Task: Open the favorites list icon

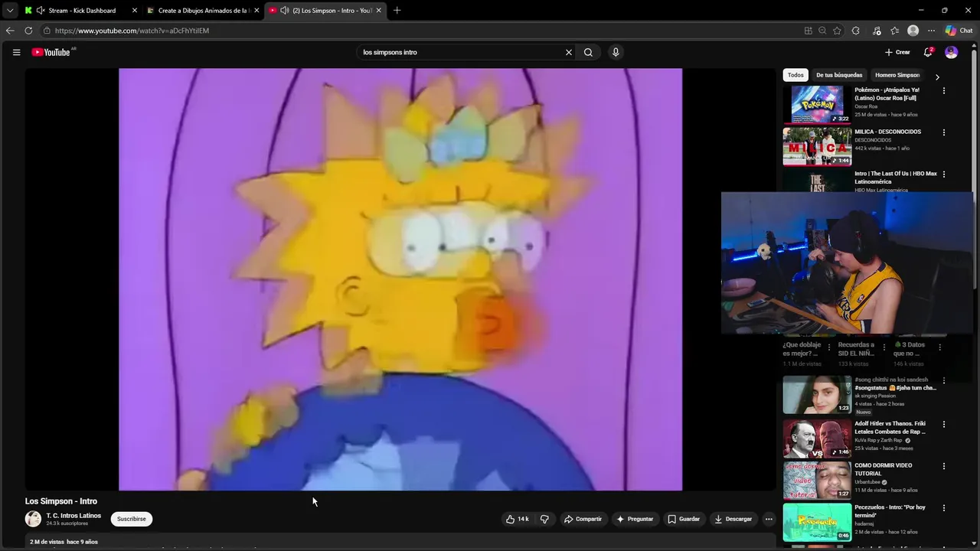Action: coord(895,31)
